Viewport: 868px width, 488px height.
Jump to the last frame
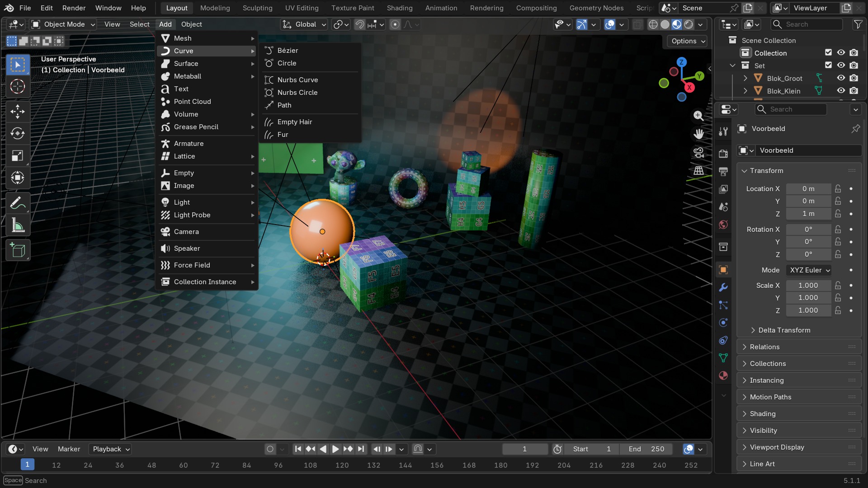click(361, 449)
